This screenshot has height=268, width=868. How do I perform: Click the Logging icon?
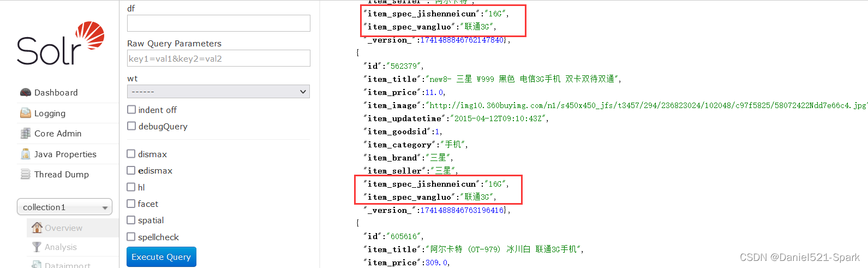pyautogui.click(x=26, y=113)
